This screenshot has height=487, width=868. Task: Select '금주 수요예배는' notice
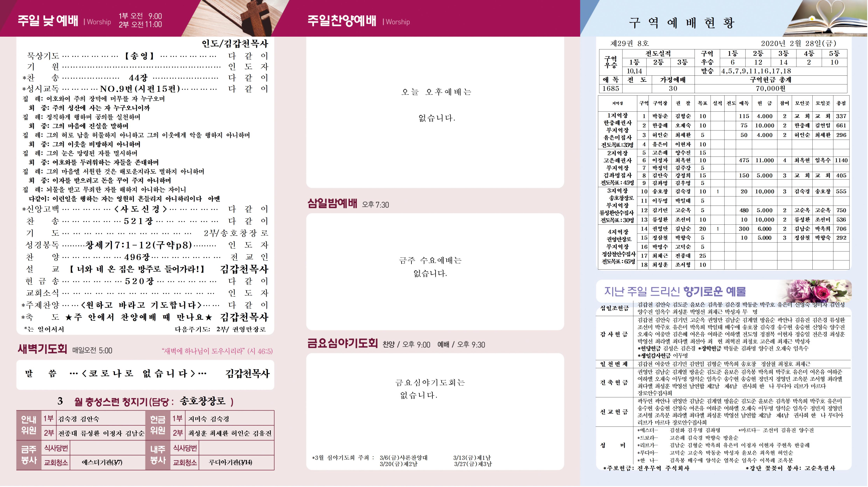click(430, 261)
